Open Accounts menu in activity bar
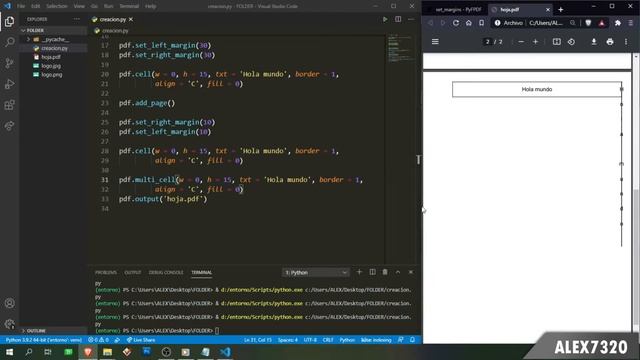 pos(9,303)
